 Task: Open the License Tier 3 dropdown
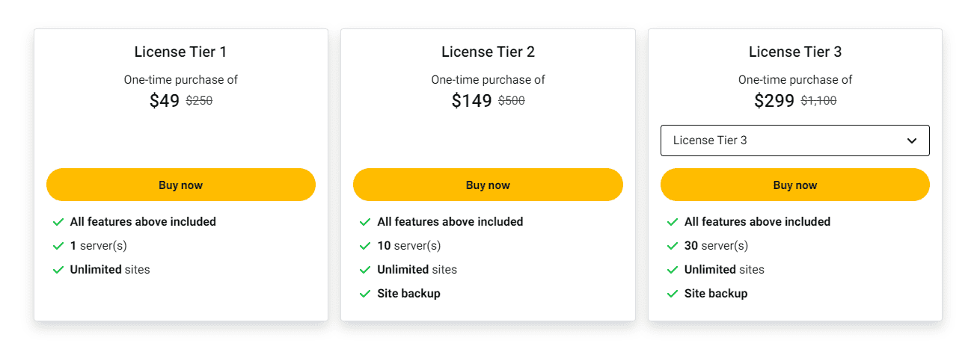point(785,141)
